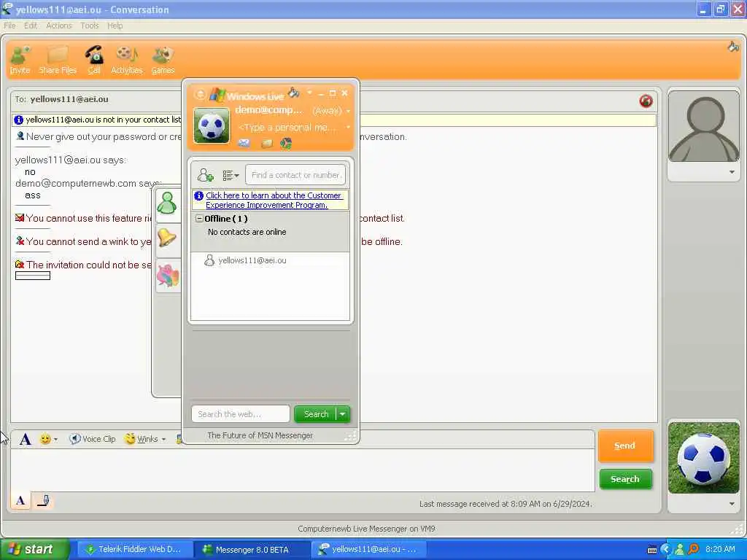
Task: Switch to Telerik Fiddler Web D... taskbar item
Action: (x=134, y=550)
